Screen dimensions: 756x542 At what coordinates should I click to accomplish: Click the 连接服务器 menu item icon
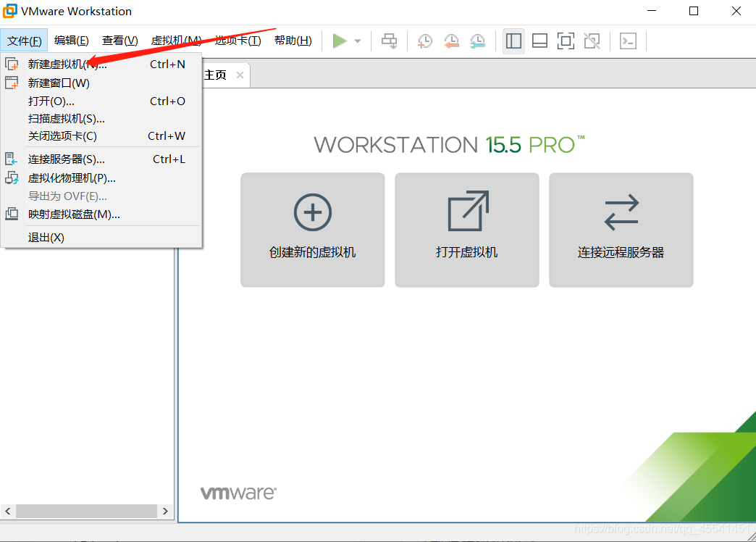click(x=12, y=159)
